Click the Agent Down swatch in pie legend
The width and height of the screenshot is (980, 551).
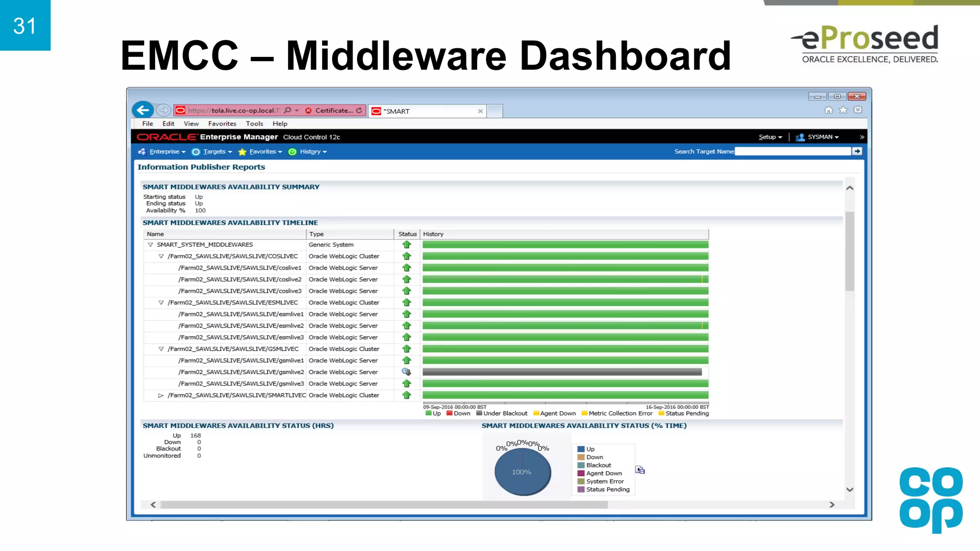point(581,474)
